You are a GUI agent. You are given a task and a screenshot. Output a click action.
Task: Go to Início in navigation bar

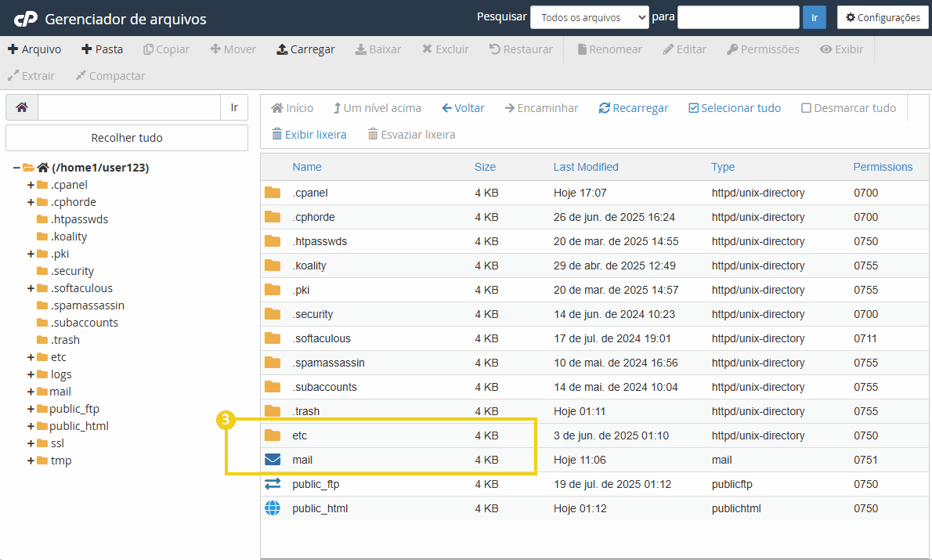point(292,108)
